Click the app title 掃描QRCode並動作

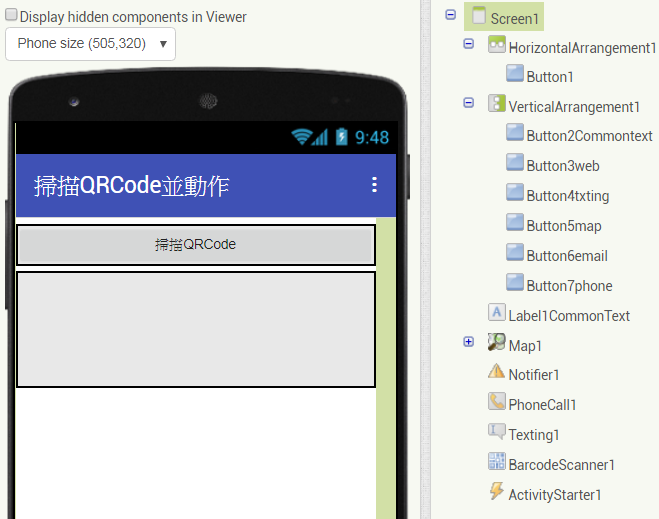[132, 185]
